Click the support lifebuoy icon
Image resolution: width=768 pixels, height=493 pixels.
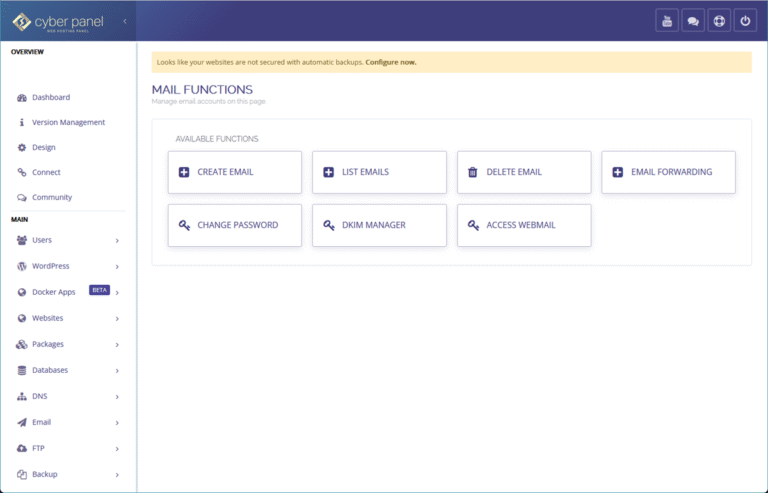[719, 21]
